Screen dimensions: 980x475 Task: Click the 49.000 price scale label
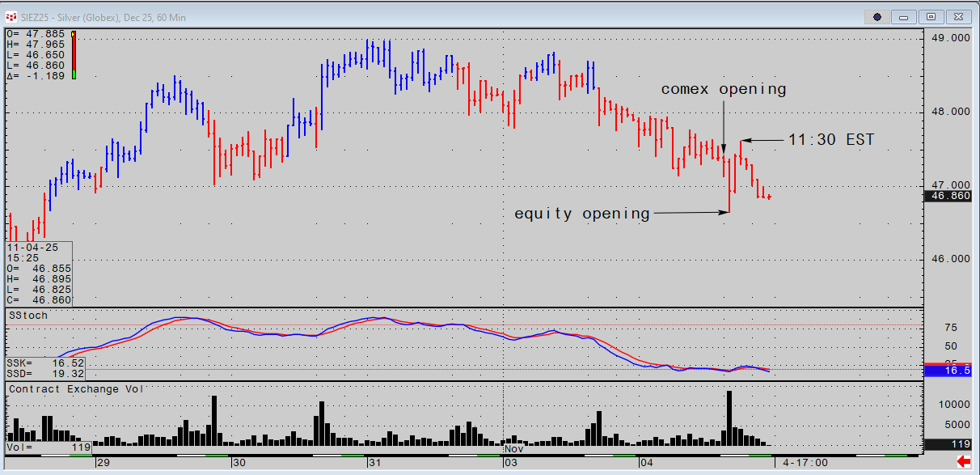(x=949, y=38)
